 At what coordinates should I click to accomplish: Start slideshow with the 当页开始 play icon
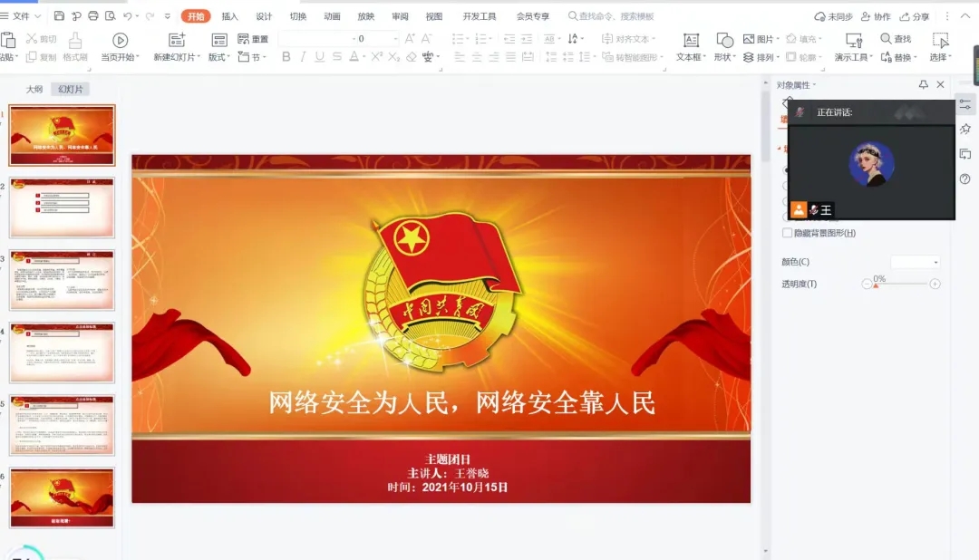(x=120, y=40)
